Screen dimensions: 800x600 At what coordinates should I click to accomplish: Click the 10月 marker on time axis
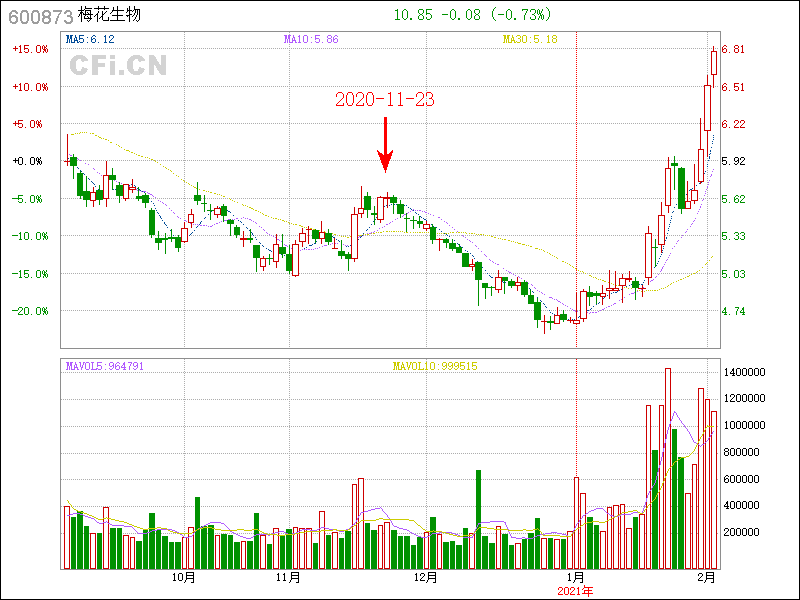coord(182,577)
